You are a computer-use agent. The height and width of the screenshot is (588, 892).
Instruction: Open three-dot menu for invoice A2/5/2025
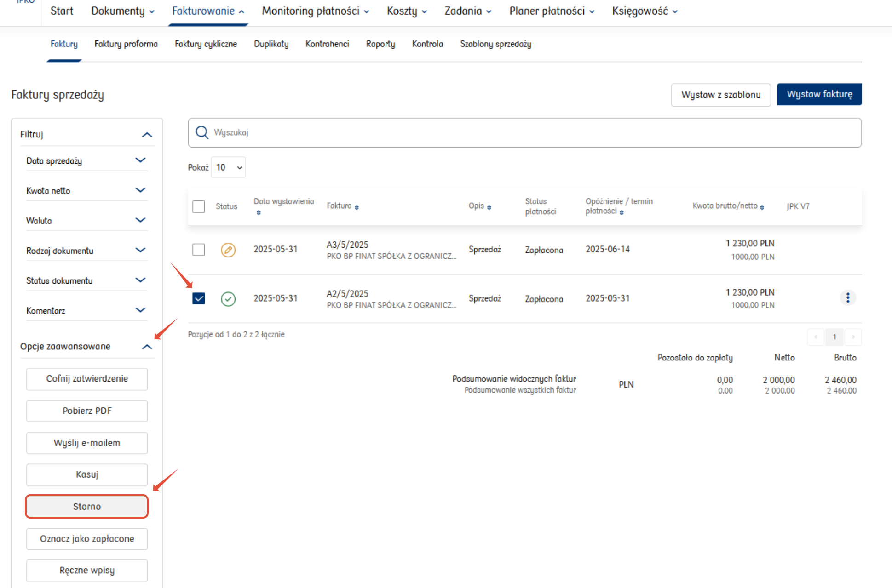(847, 298)
